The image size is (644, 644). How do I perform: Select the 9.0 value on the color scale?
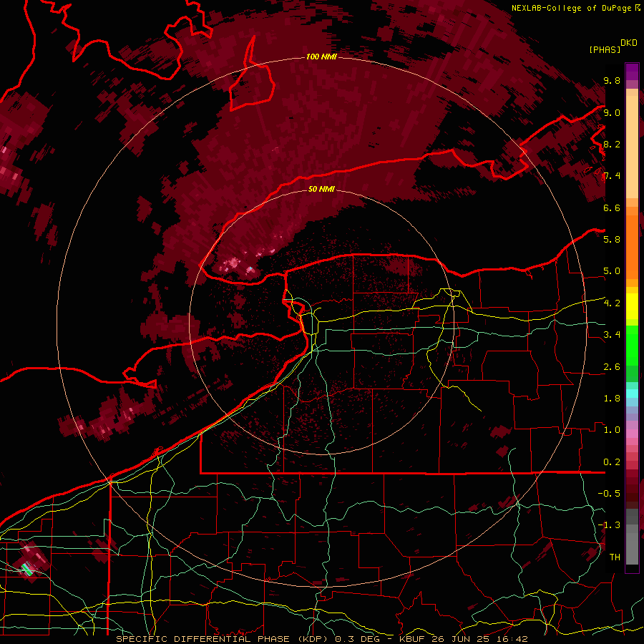click(612, 112)
